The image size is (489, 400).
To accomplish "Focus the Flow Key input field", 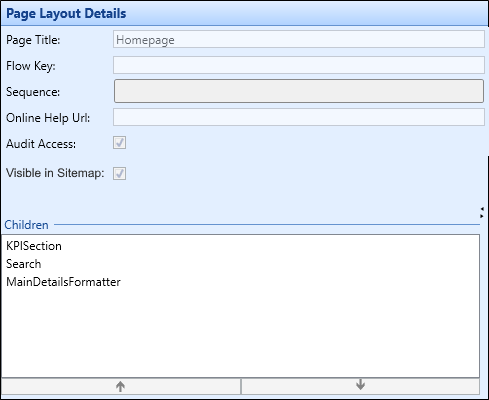I will [299, 65].
